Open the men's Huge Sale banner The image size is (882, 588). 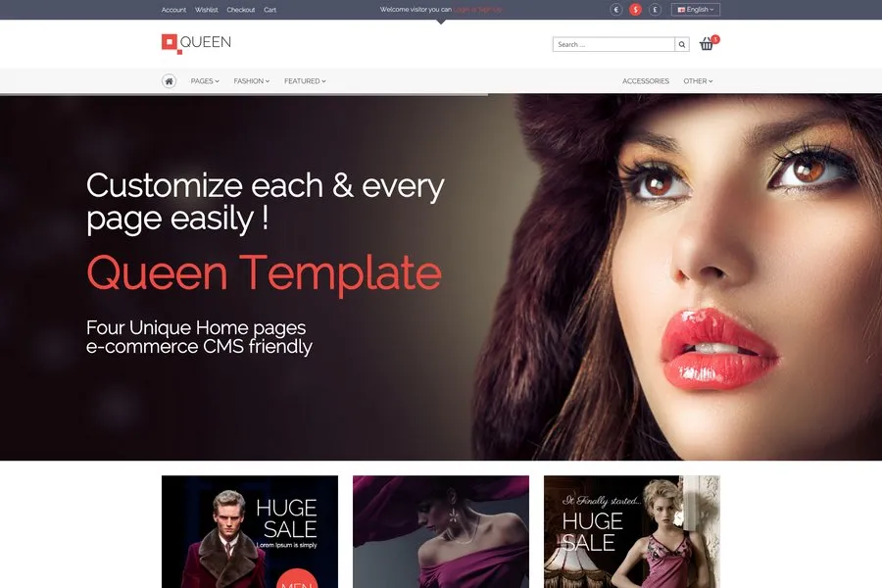point(250,531)
